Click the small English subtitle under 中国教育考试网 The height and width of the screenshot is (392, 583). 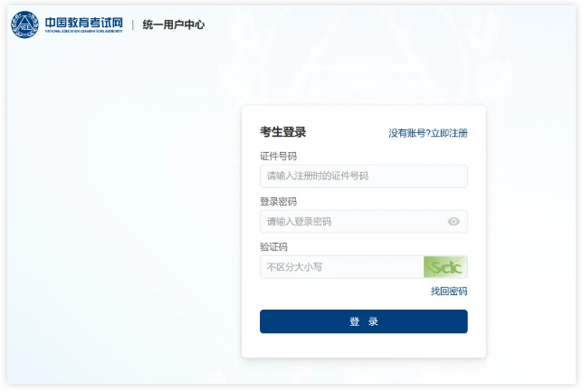(84, 32)
